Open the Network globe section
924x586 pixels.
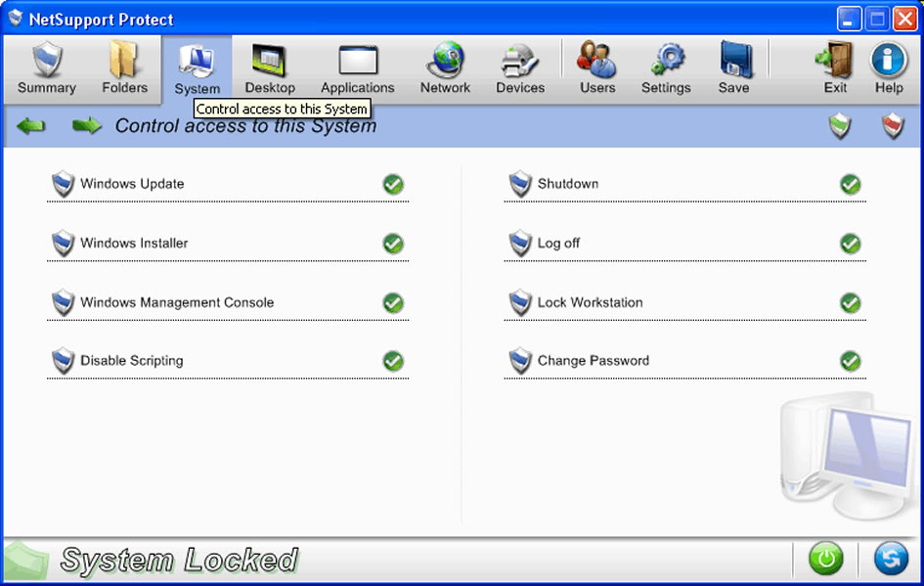tap(445, 69)
